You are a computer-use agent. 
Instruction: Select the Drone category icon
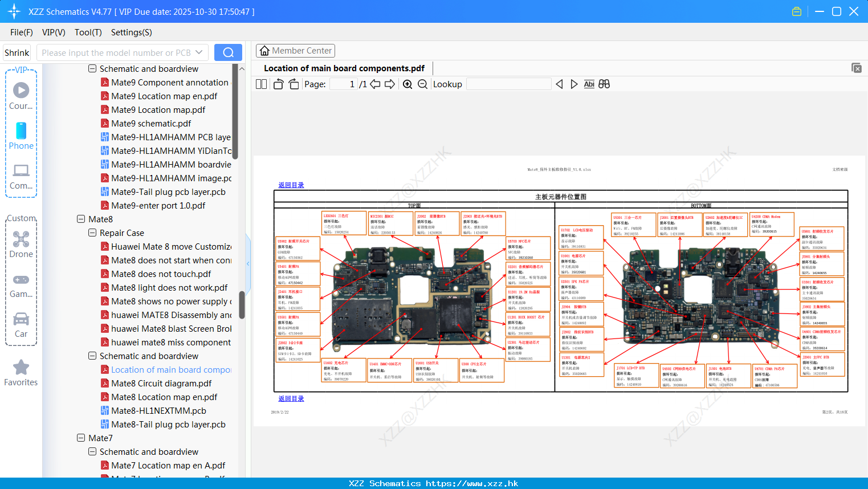pos(21,244)
